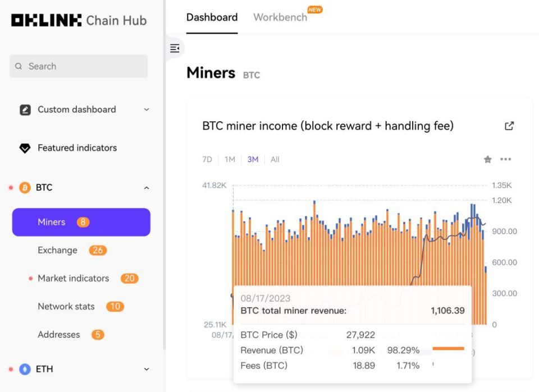Click the sidebar collapse icon
This screenshot has height=392, width=539.
(x=175, y=48)
